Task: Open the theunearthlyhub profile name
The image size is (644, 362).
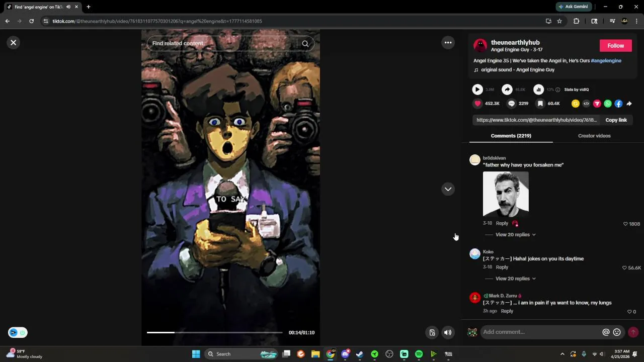Action: pos(515,43)
